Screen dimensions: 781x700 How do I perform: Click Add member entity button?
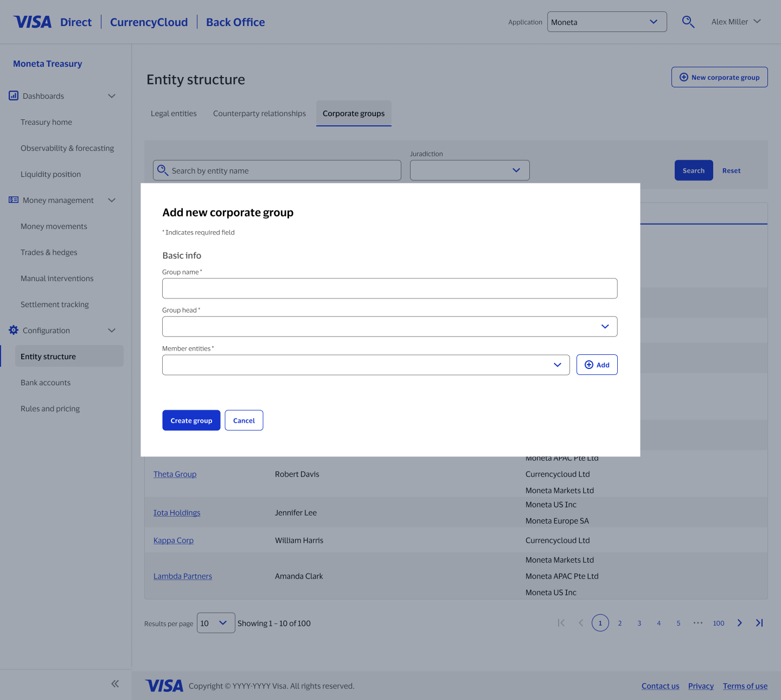click(597, 365)
